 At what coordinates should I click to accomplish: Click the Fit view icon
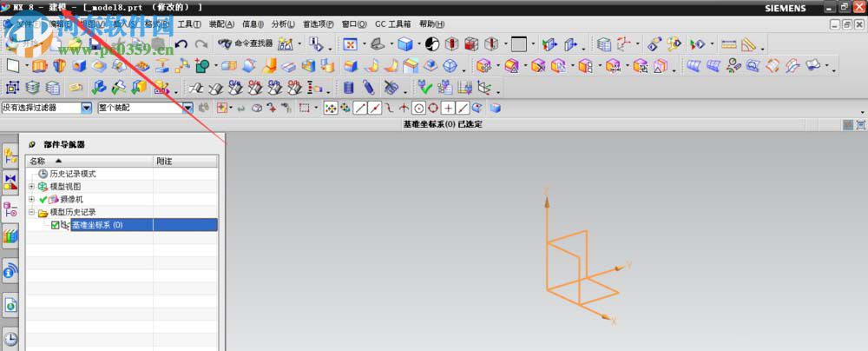coord(350,43)
